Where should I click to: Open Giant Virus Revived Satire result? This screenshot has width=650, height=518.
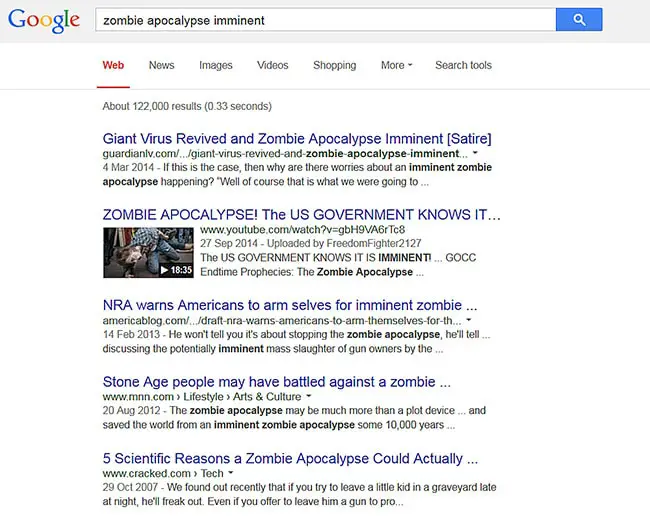[297, 138]
